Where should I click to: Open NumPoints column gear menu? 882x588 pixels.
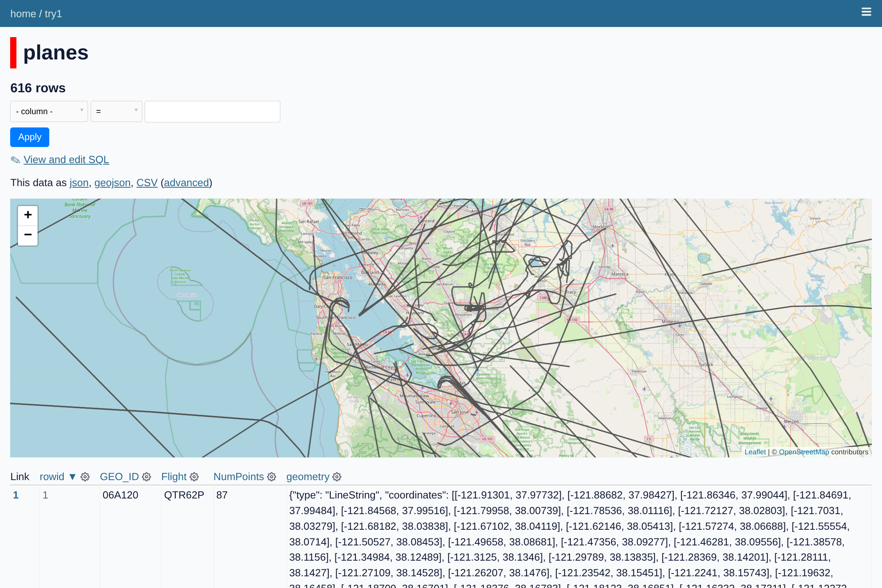point(272,477)
